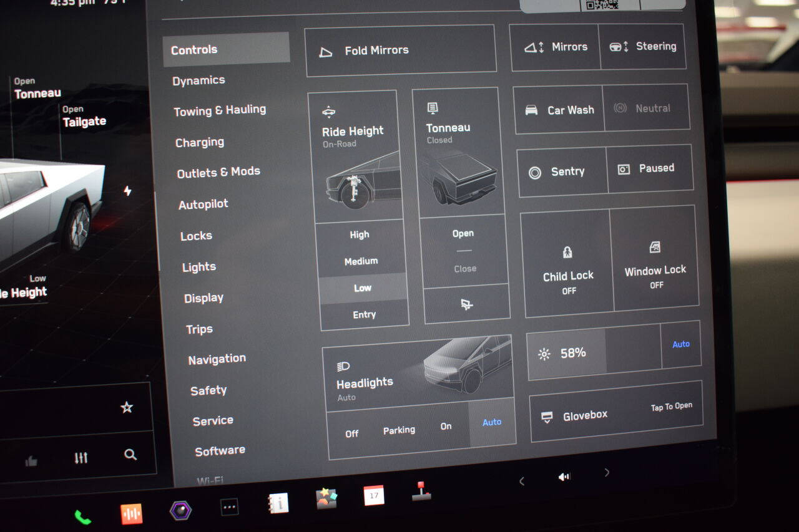Set ride height to Low

point(362,288)
